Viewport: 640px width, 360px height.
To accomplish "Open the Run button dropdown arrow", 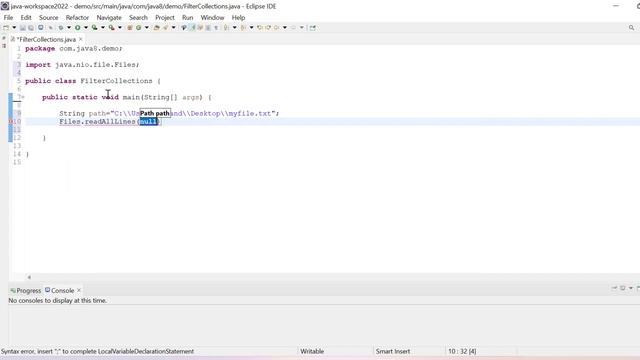I will click(x=86, y=28).
